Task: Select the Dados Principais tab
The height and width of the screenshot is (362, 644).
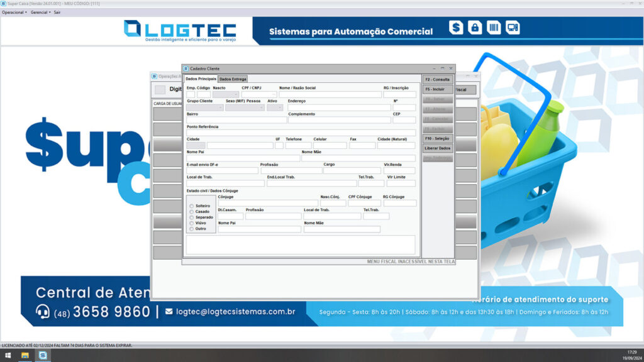Action: pyautogui.click(x=201, y=79)
